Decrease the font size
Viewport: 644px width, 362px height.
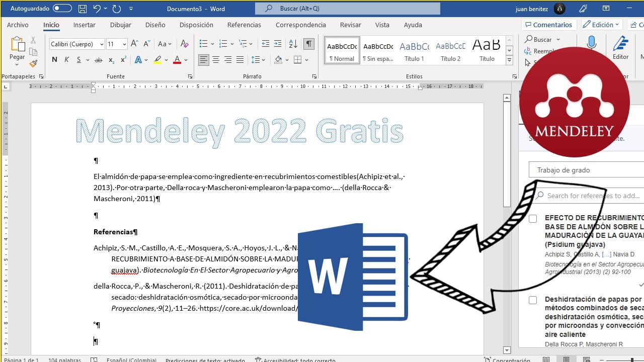(146, 44)
